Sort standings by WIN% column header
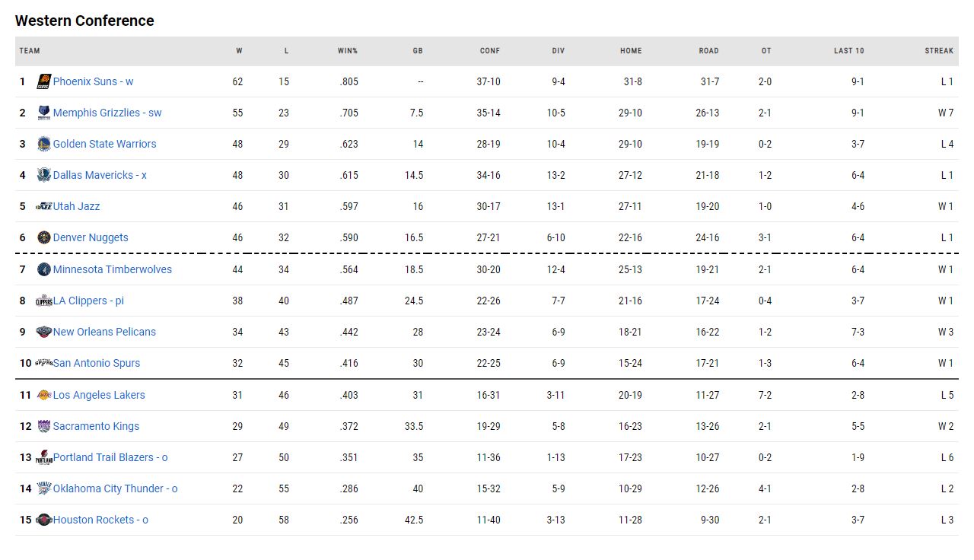The image size is (974, 560). 348,51
